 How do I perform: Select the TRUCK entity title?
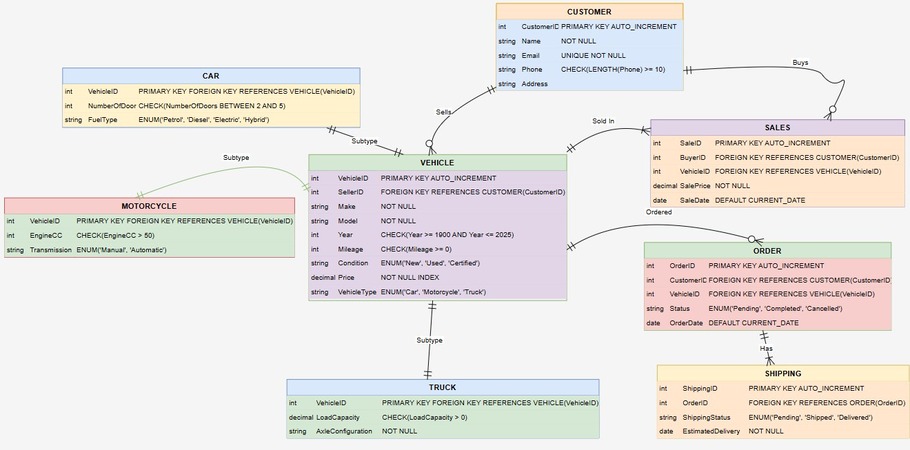[x=442, y=387]
